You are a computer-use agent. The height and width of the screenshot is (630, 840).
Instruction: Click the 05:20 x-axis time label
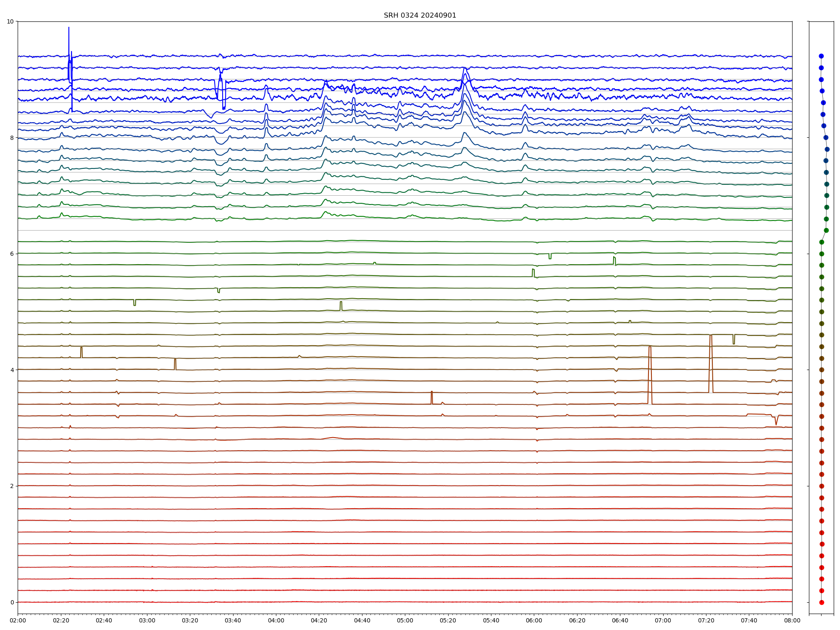pos(448,620)
